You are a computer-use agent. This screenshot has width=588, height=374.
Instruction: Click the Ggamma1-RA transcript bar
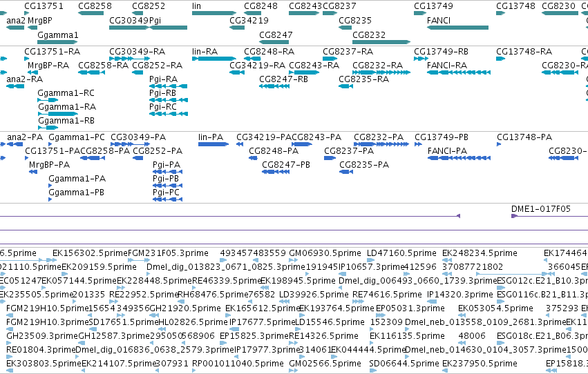(x=58, y=114)
